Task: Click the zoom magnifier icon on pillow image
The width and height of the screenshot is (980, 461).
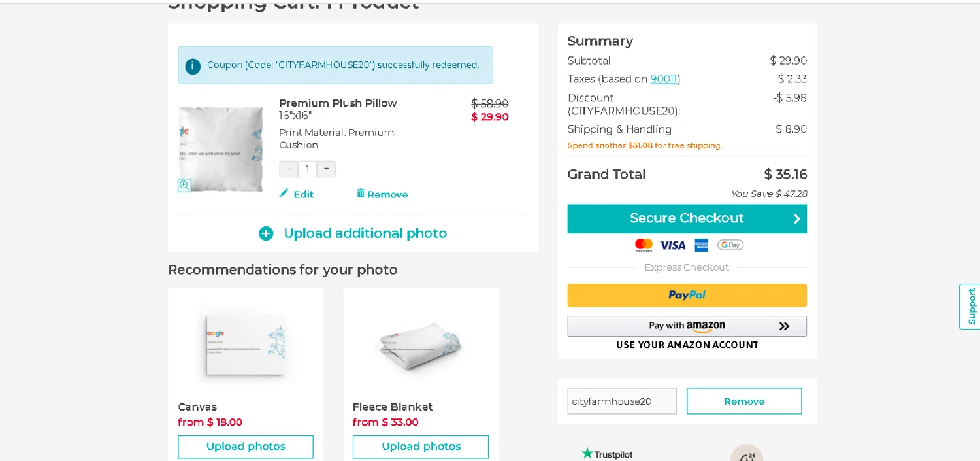Action: tap(184, 186)
